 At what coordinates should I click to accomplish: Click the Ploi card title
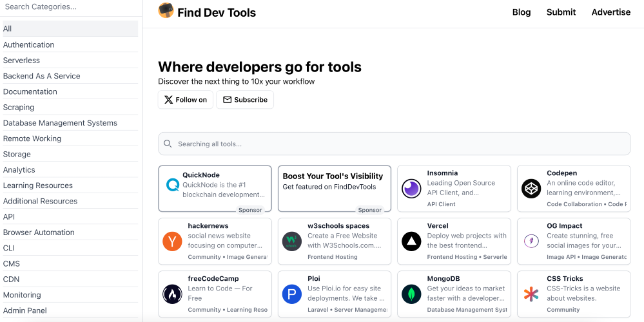pos(314,278)
